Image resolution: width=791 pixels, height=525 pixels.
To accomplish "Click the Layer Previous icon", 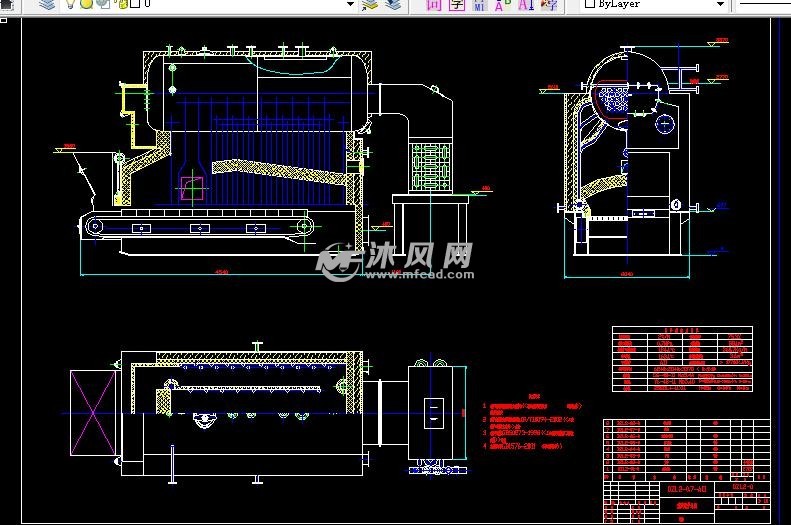I will tap(393, 5).
